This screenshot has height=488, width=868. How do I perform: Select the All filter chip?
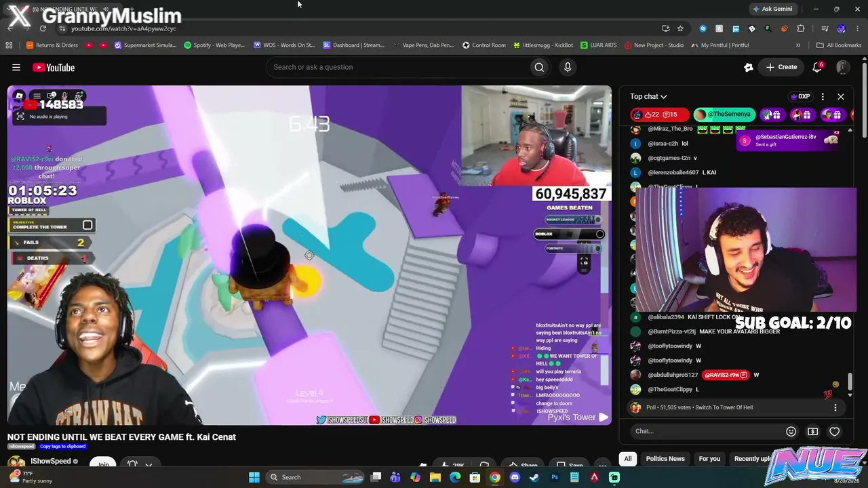(x=628, y=459)
